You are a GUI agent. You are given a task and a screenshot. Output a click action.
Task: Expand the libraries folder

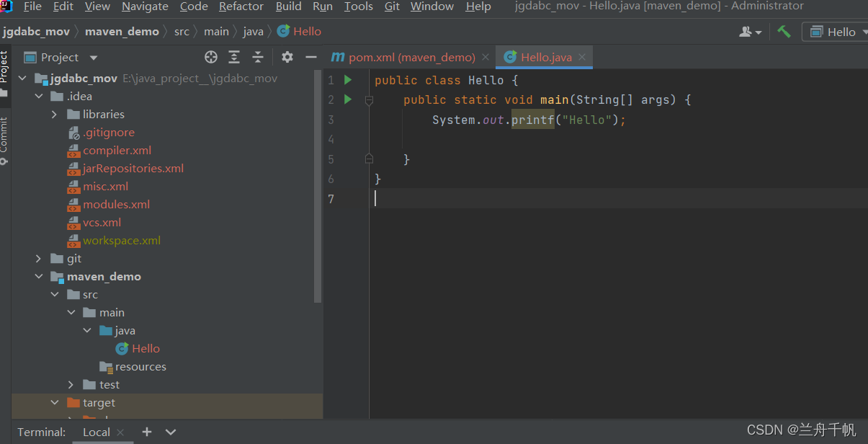click(54, 115)
